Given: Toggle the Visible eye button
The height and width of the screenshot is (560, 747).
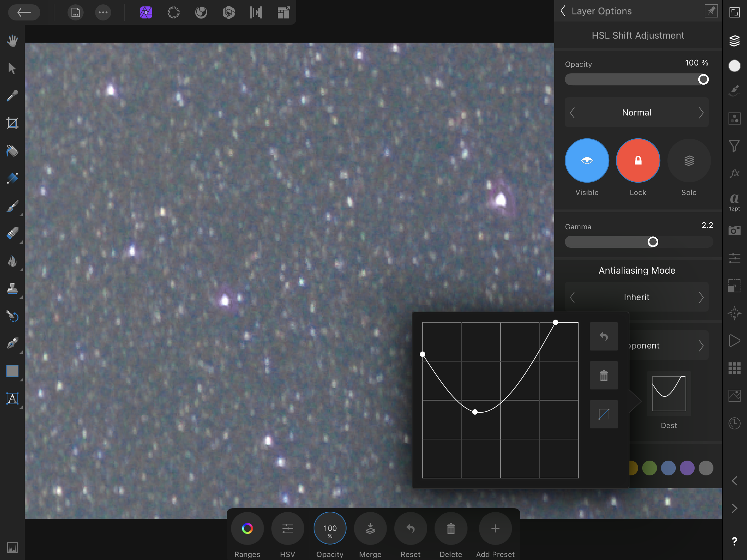Looking at the screenshot, I should (586, 160).
